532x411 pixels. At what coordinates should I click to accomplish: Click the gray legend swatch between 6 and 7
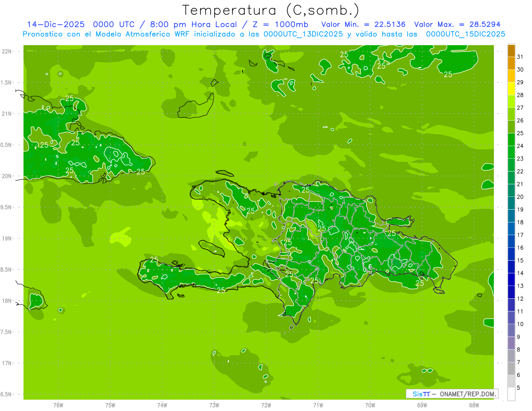(511, 369)
